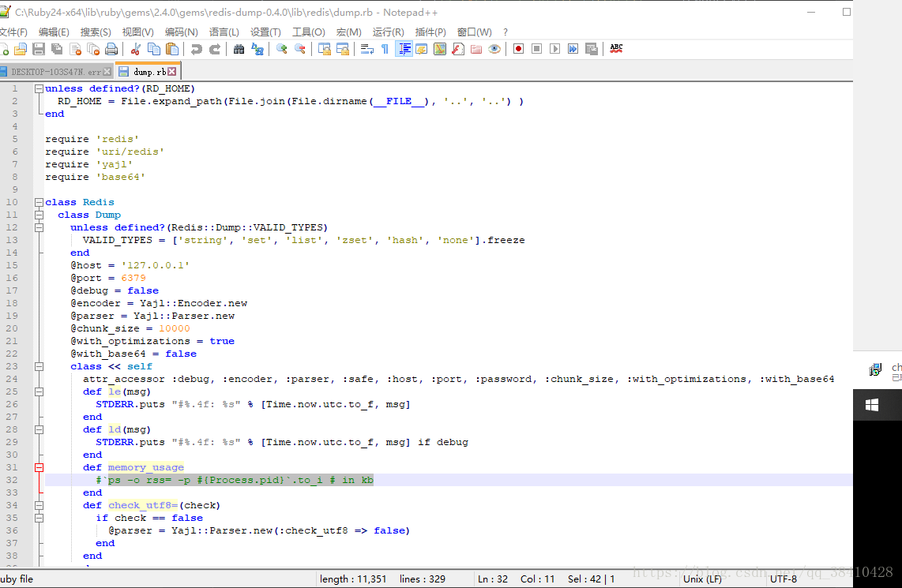The height and width of the screenshot is (588, 902).
Task: Click the Windows Start button at the right
Action: click(871, 405)
